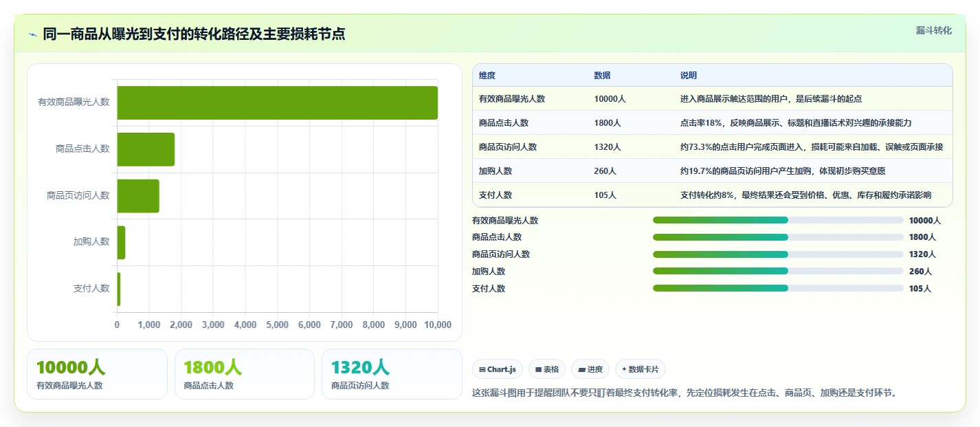Click table value 10000人
Viewport: 980px width, 427px height.
click(610, 99)
